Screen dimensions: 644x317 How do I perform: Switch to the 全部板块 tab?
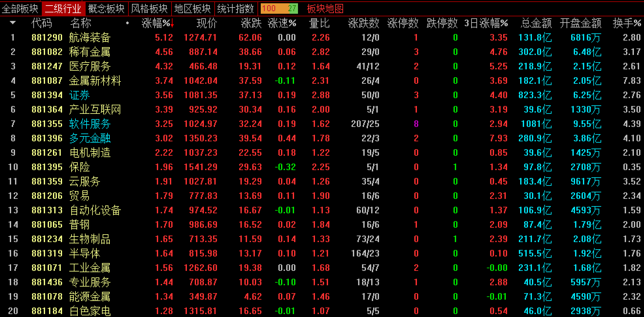click(x=20, y=9)
